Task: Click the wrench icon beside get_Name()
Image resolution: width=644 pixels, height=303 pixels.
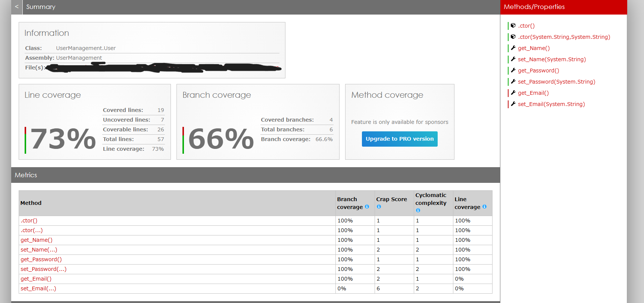Action: click(513, 48)
